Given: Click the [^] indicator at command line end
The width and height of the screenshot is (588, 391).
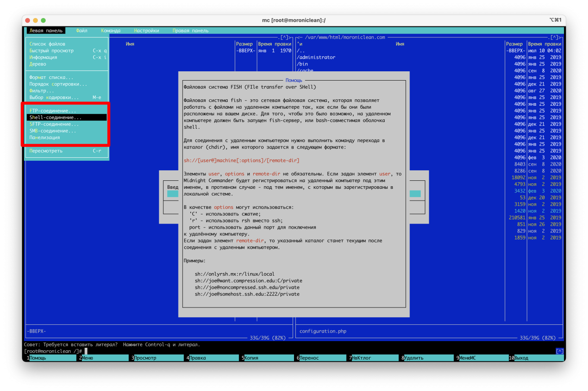Looking at the screenshot, I should click(559, 351).
